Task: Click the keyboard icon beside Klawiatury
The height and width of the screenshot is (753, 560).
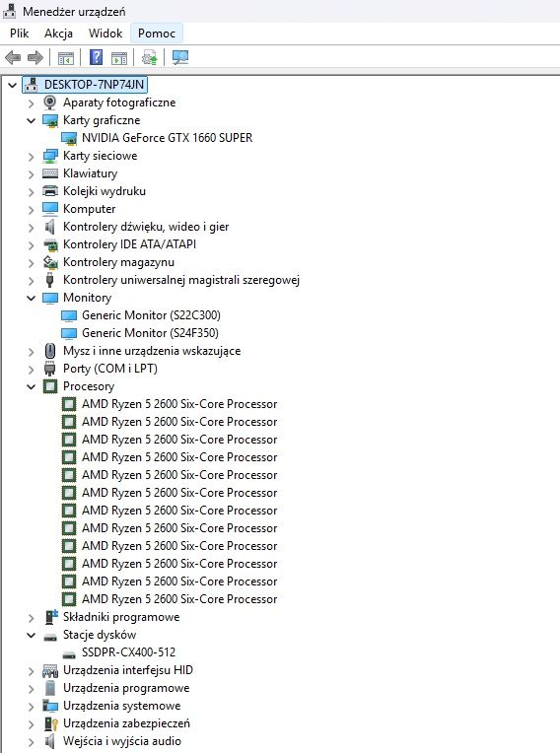Action: (50, 173)
